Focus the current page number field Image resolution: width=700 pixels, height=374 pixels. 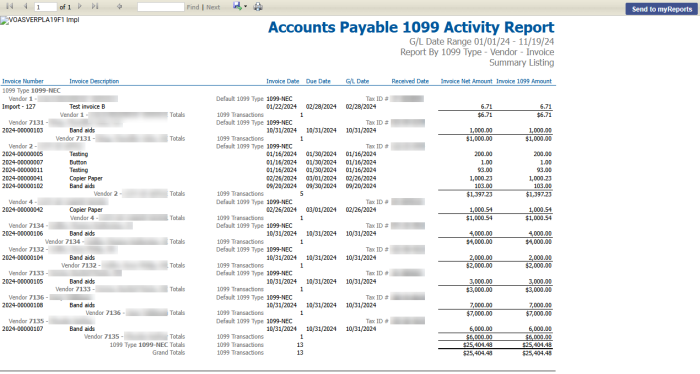click(46, 7)
